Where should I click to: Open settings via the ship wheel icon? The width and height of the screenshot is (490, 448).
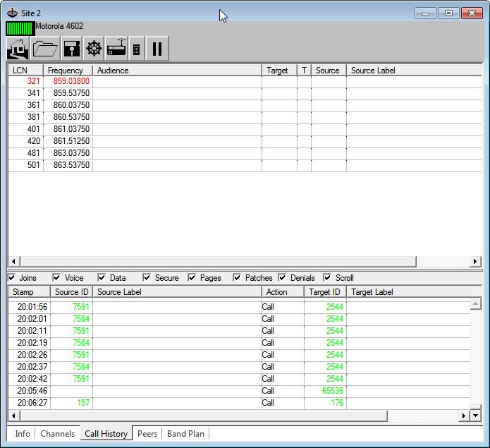[x=94, y=49]
